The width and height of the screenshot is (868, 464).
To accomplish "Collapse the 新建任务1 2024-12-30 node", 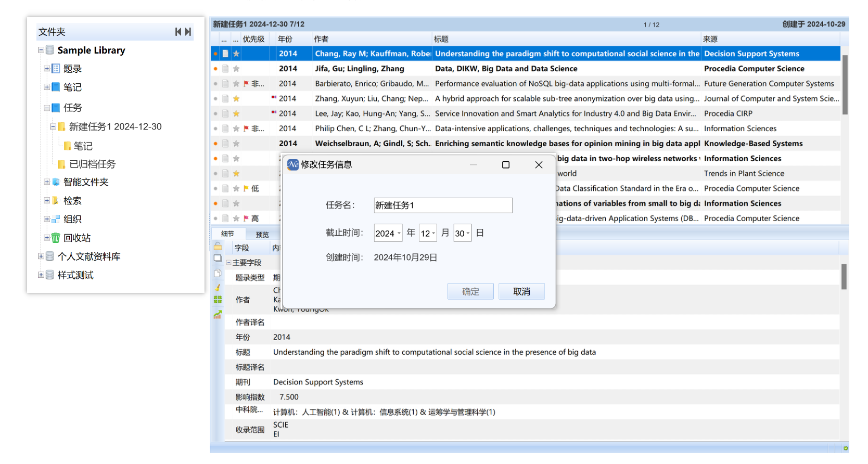I will 53,126.
